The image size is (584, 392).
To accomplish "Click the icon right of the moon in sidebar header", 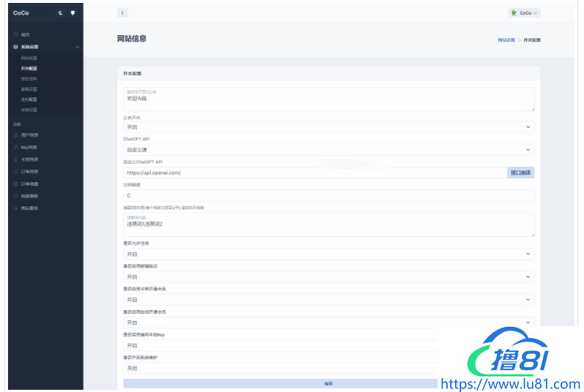I will (x=72, y=12).
